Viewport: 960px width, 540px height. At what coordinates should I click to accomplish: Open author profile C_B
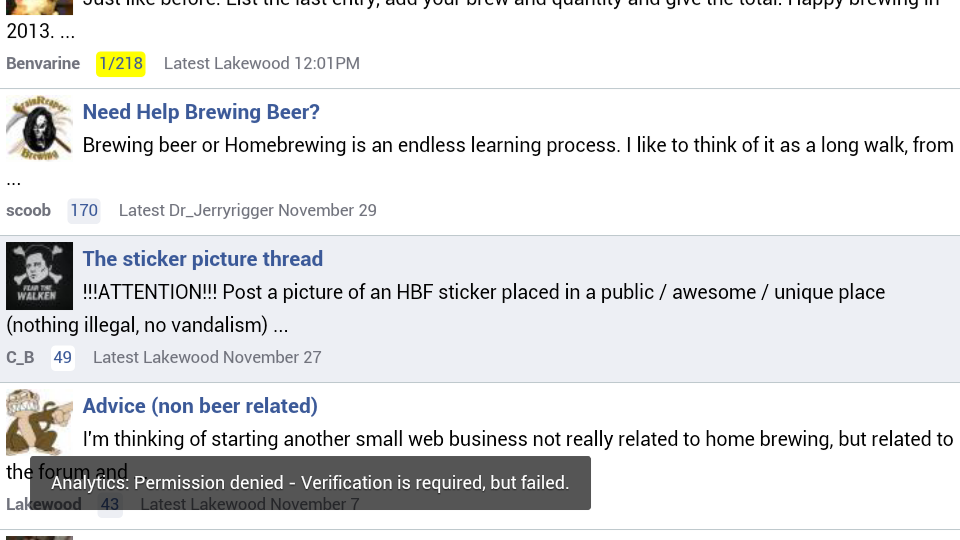click(20, 358)
